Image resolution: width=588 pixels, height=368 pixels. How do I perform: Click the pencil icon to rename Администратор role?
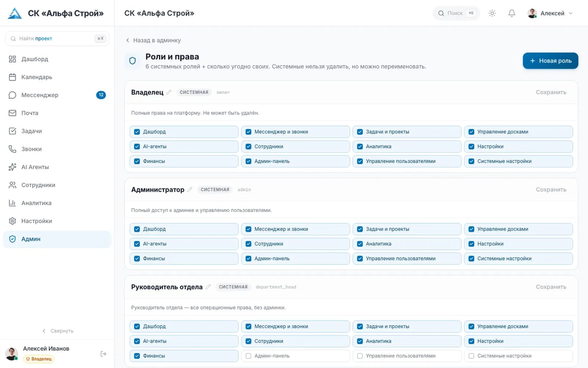point(190,190)
